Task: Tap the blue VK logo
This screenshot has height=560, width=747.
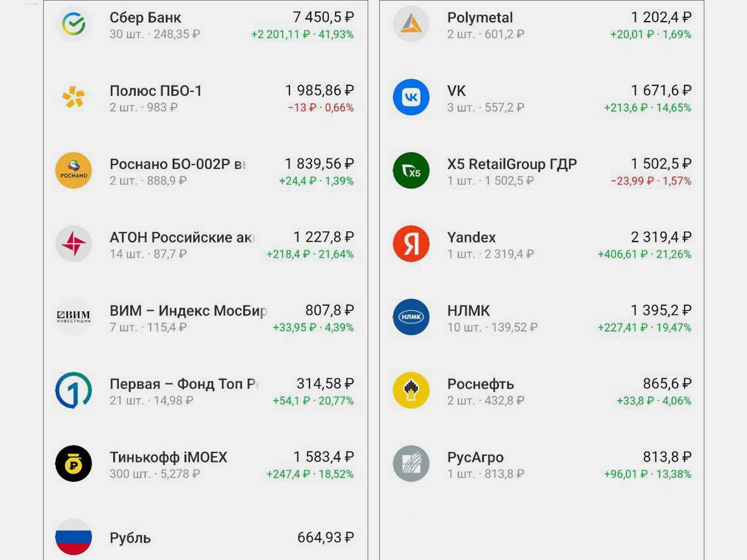Action: pyautogui.click(x=411, y=97)
